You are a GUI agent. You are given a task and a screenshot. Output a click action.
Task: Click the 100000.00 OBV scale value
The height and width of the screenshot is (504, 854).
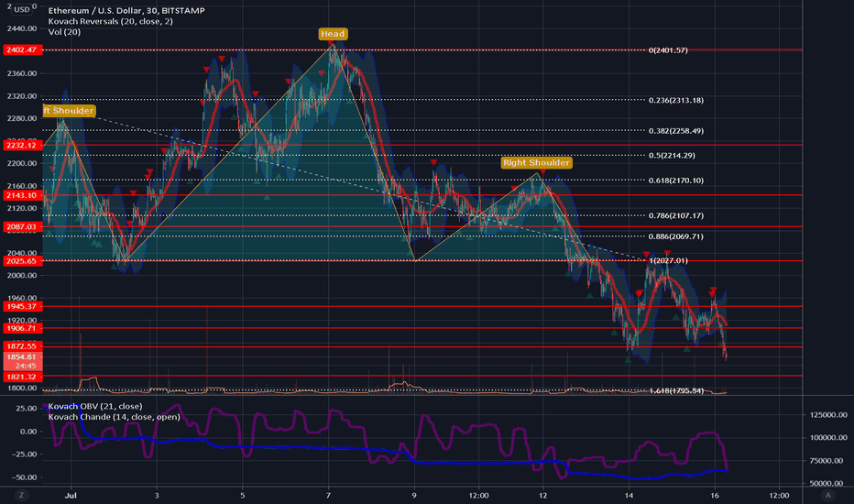[x=828, y=437]
